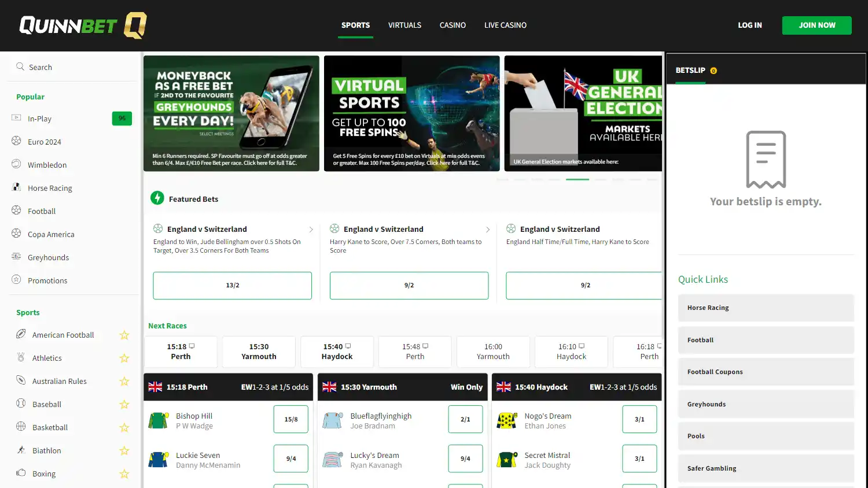
Task: Select the 15:40 Haydock race tab
Action: (x=337, y=352)
